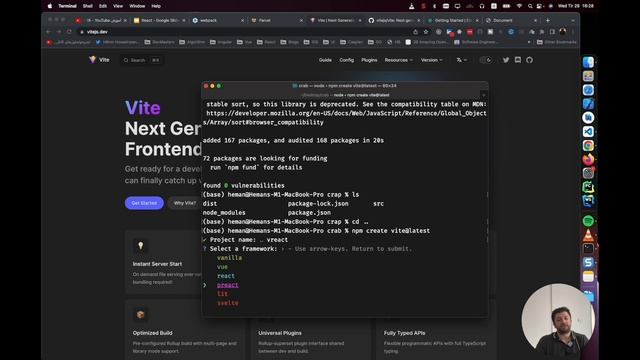Open Plugins link in Vite navbar

pos(369,60)
